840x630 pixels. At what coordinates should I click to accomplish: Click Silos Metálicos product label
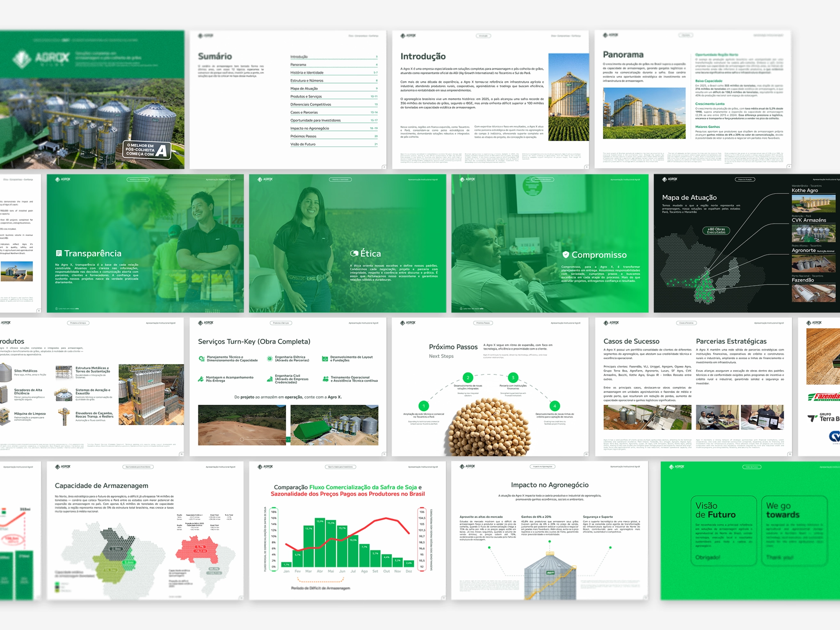click(26, 371)
